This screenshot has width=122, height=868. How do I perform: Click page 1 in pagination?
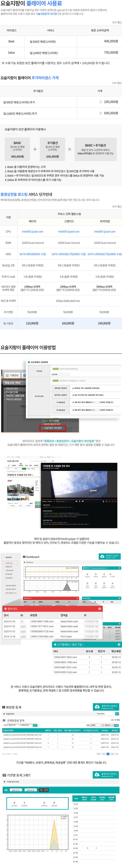pos(108,754)
